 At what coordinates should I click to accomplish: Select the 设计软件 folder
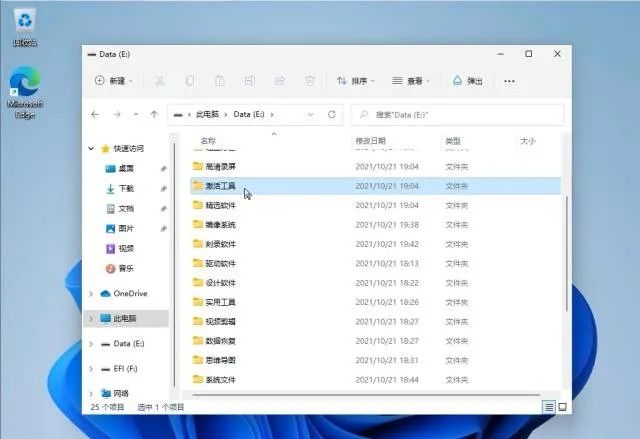click(376, 283)
